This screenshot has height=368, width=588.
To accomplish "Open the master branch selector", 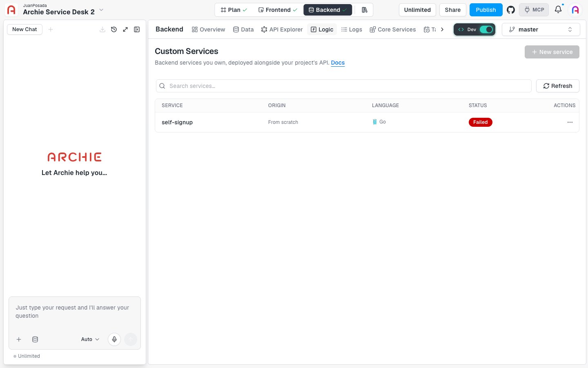I will (541, 29).
